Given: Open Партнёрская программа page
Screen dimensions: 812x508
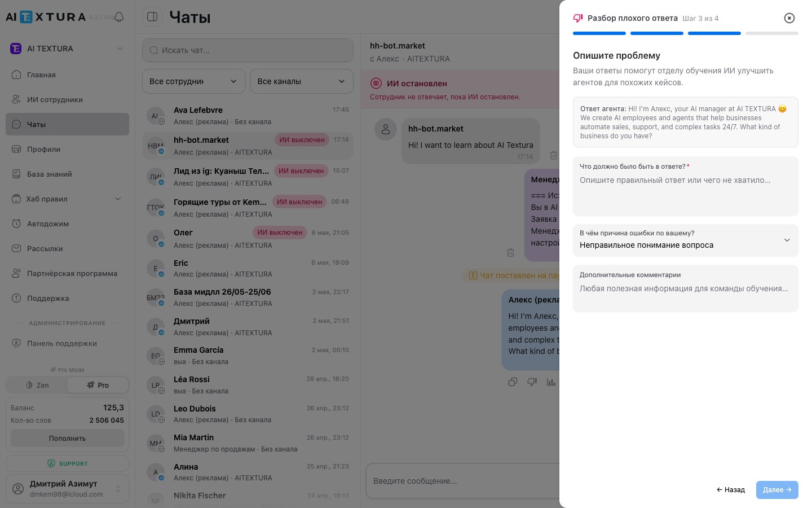Looking at the screenshot, I should [67, 273].
